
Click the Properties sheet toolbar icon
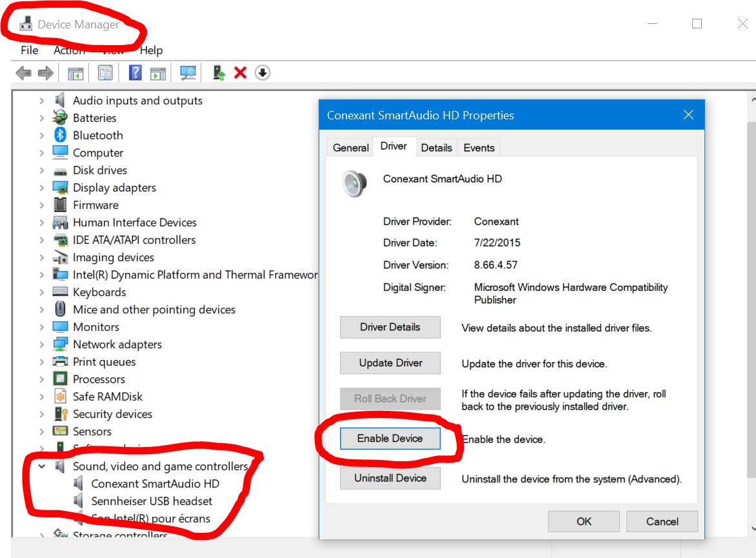[x=105, y=74]
